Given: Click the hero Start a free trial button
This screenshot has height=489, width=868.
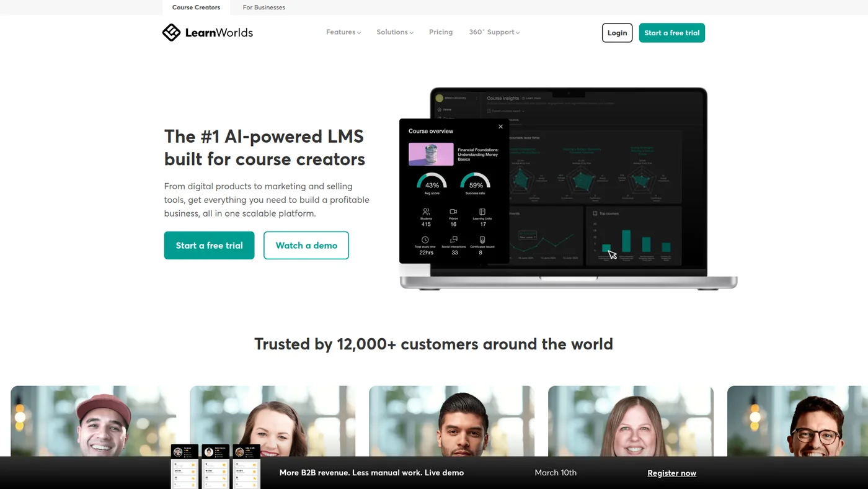Looking at the screenshot, I should coord(210,245).
